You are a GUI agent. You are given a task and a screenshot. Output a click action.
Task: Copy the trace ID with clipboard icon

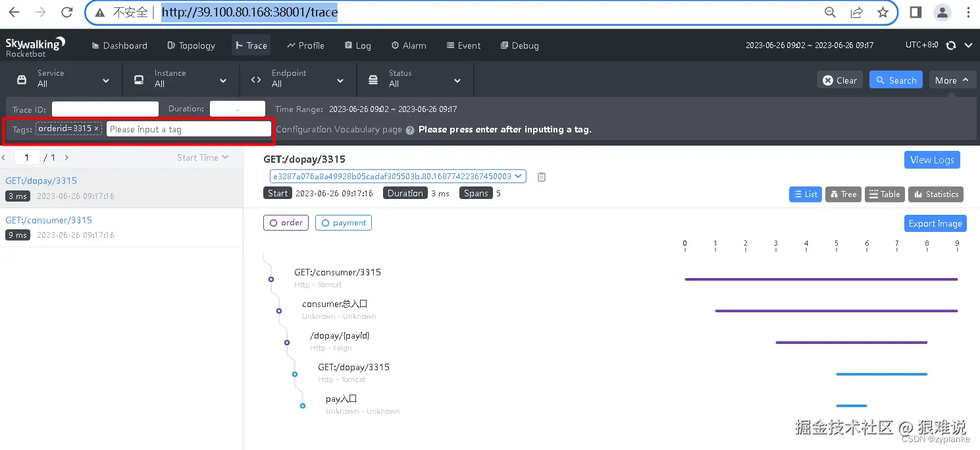coord(541,177)
